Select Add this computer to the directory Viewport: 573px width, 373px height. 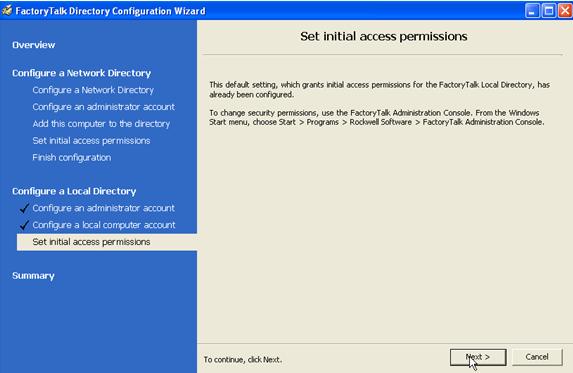coord(101,124)
